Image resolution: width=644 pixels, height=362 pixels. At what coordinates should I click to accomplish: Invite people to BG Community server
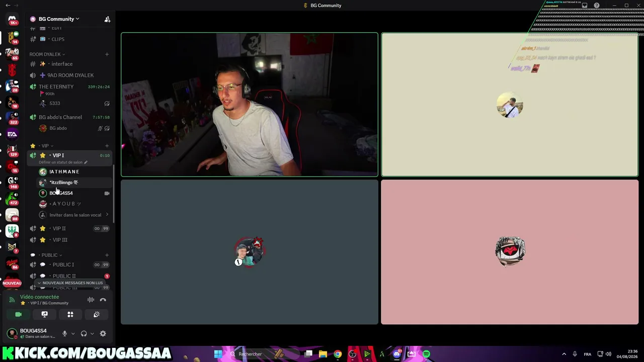pyautogui.click(x=107, y=19)
